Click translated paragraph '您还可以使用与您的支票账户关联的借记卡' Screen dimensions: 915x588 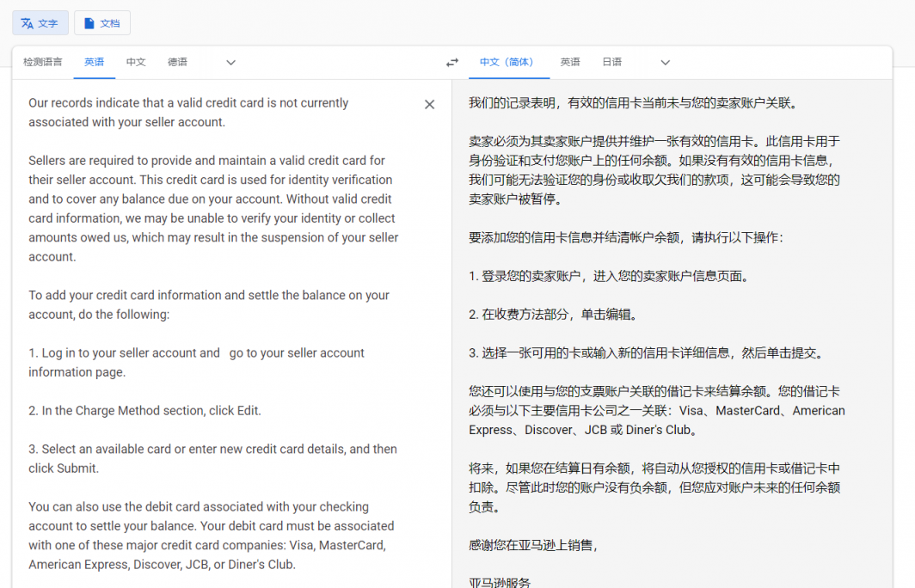[x=656, y=411]
